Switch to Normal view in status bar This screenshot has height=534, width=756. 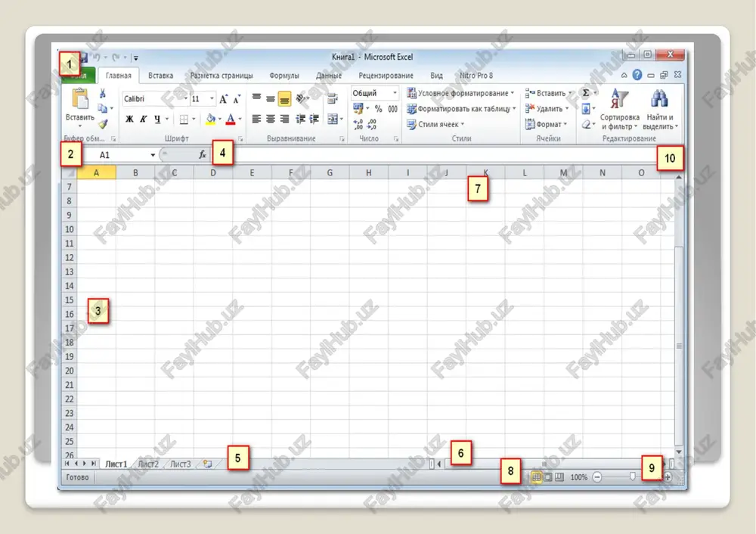[536, 477]
